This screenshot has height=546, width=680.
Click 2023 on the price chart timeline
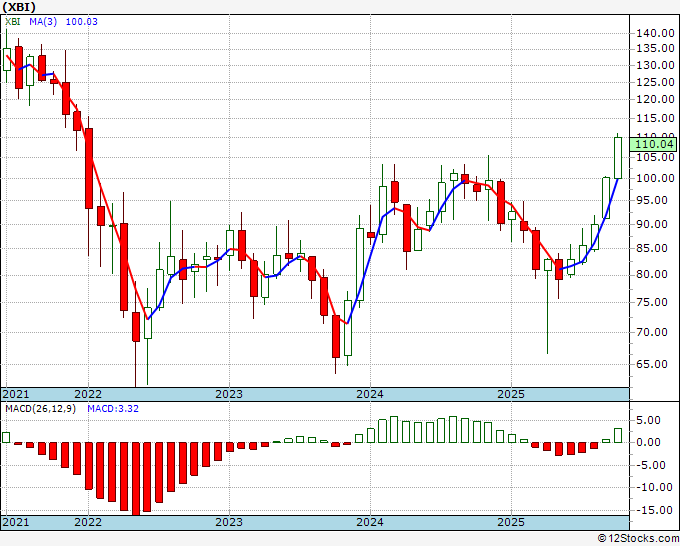[x=229, y=394]
